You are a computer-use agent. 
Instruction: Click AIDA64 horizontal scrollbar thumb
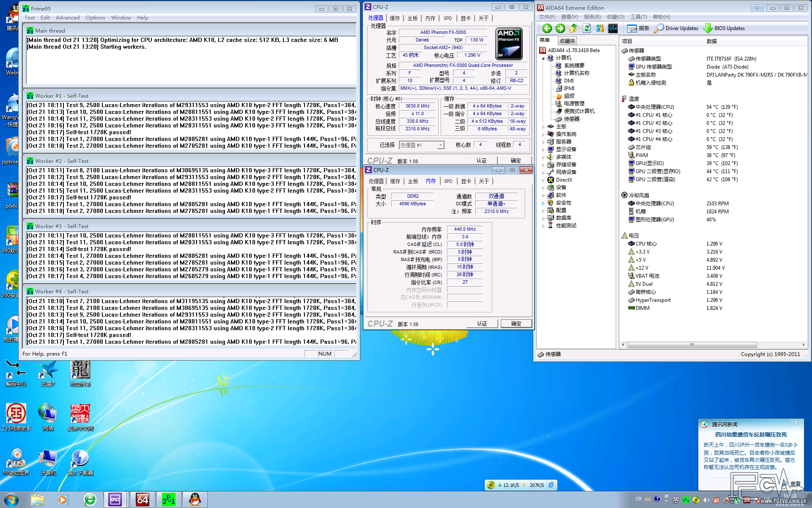692,345
